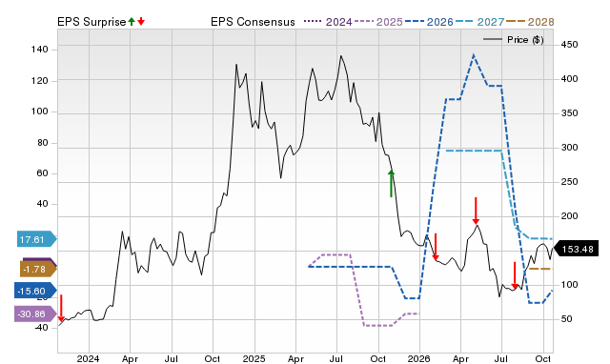The width and height of the screenshot is (610, 364).
Task: Click the -1.78 brown value tag
Action: pos(38,269)
